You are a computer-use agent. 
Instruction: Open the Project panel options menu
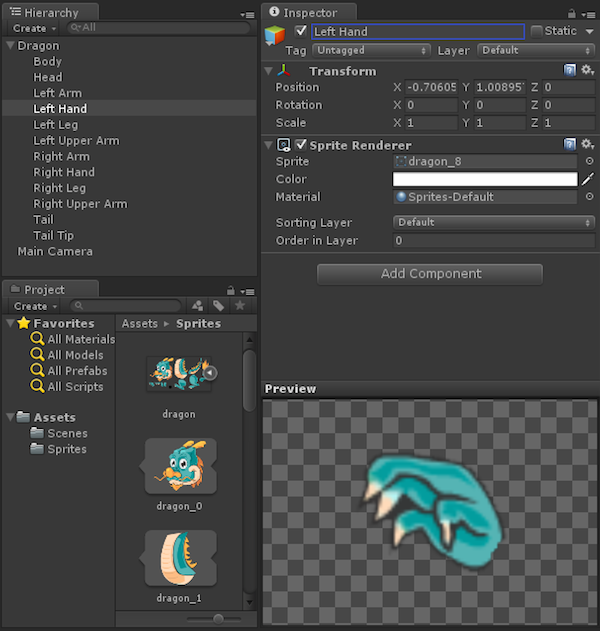point(247,291)
